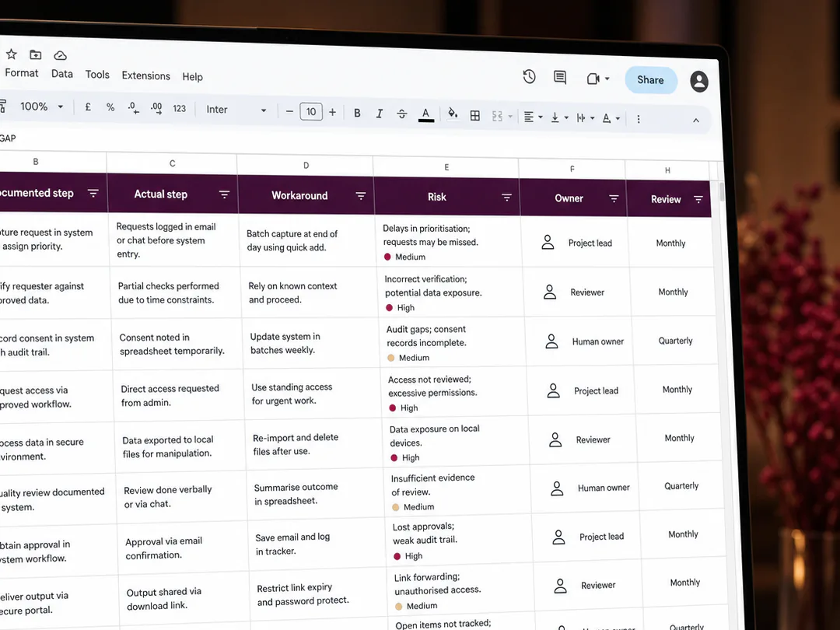Image resolution: width=840 pixels, height=630 pixels.
Task: Click the font size field showing 10
Action: [x=311, y=111]
